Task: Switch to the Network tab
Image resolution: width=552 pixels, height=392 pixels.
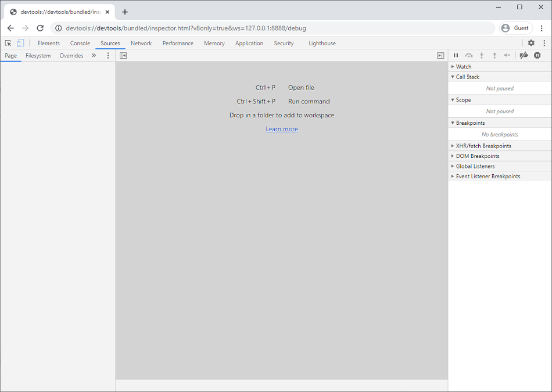Action: 141,43
